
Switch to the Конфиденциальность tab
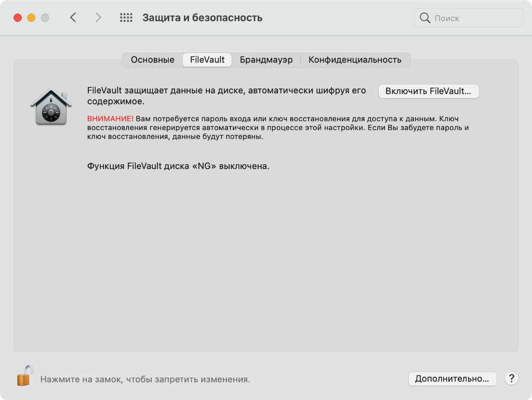tap(355, 60)
